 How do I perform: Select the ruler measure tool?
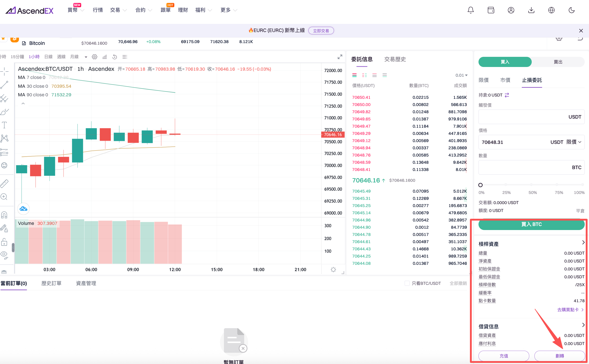(x=4, y=183)
